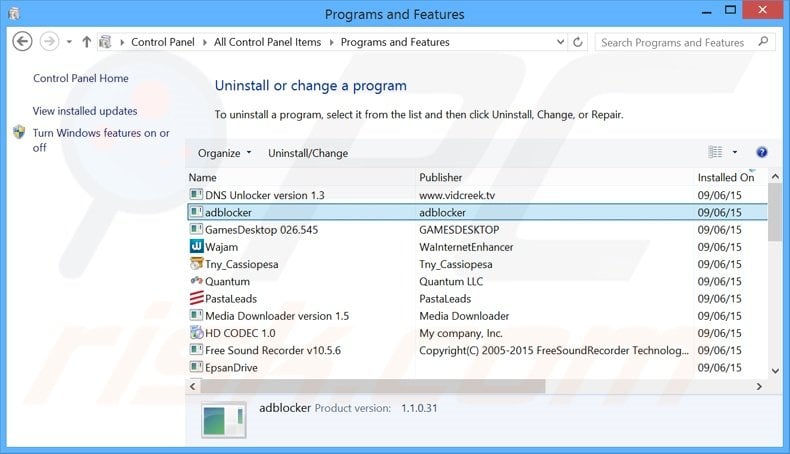Image resolution: width=790 pixels, height=454 pixels.
Task: Open Turn Windows features on or off
Action: tap(101, 140)
